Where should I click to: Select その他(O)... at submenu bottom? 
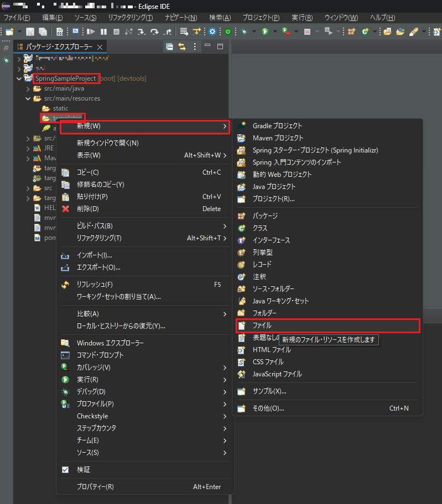(x=327, y=408)
